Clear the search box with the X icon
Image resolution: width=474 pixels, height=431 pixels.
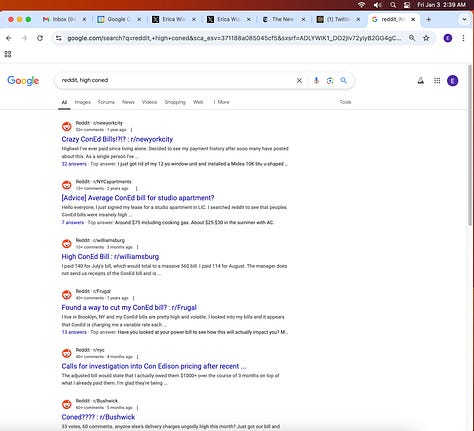[x=299, y=80]
